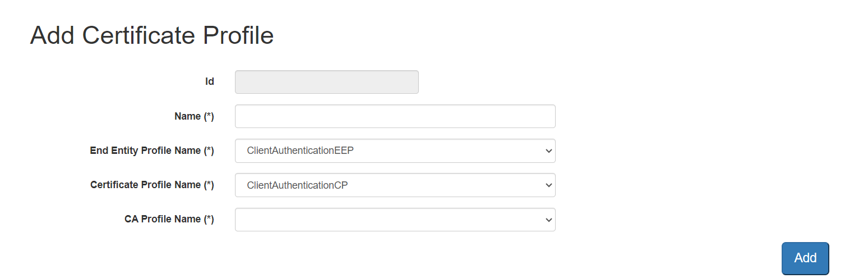Open the Certificate Profile Name dropdown
Viewport: 868px width, 278px height.
(395, 185)
